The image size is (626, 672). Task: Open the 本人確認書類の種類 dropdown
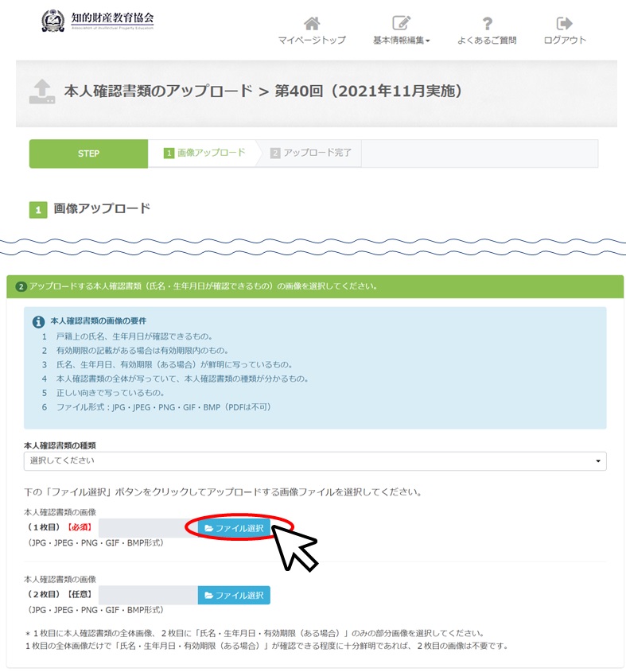(314, 461)
